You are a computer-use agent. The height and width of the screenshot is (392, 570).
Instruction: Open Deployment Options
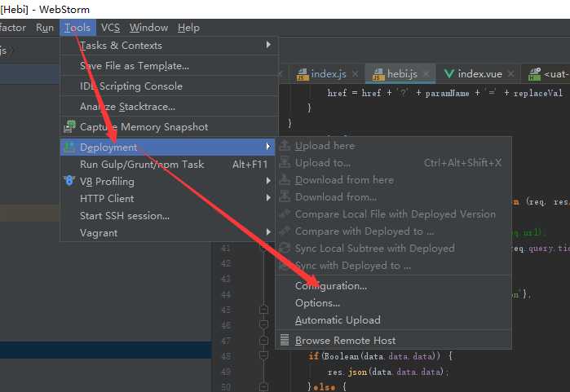[393, 303]
